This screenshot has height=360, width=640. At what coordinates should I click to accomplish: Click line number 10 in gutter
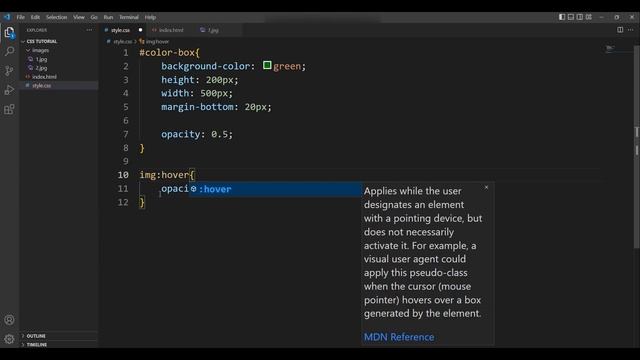[x=123, y=175]
